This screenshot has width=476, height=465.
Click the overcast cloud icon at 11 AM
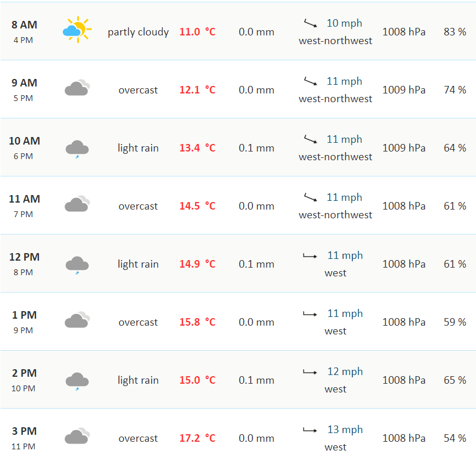coord(77,204)
